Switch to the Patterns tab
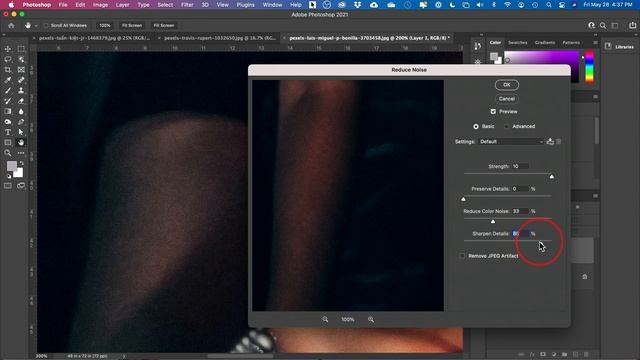 (571, 42)
